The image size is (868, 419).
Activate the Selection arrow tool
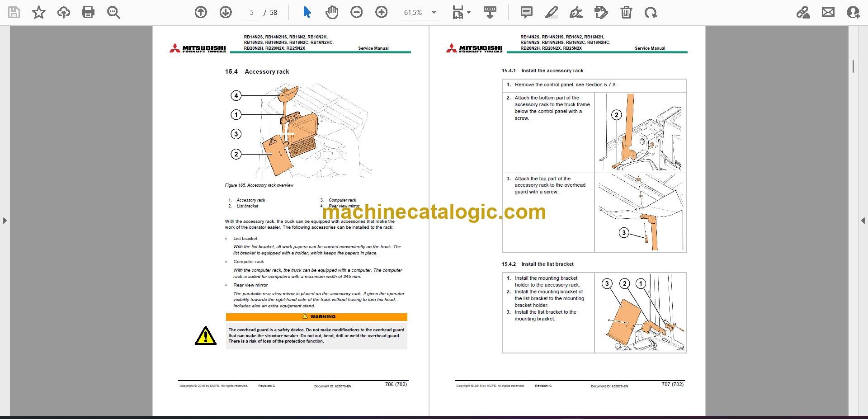(307, 12)
